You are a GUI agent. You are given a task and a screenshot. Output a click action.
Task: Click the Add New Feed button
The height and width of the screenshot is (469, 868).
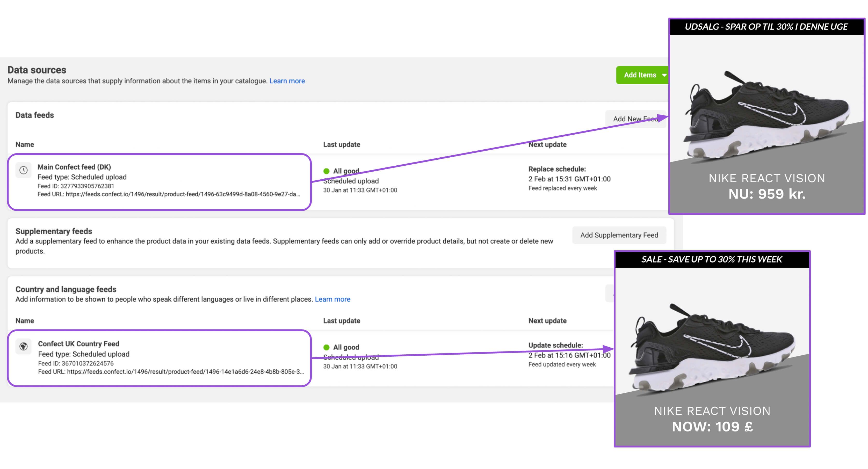click(635, 119)
